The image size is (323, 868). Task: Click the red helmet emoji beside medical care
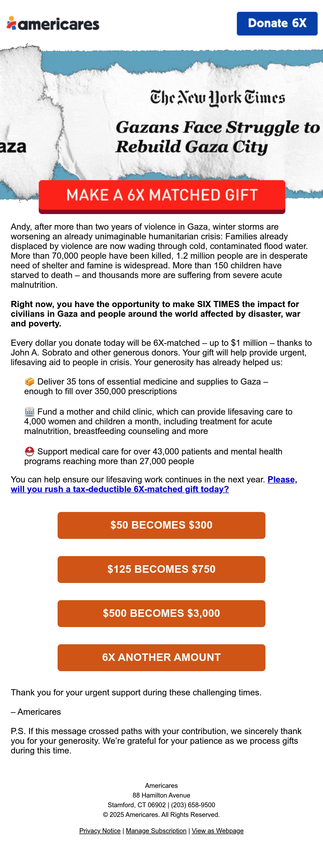[30, 451]
